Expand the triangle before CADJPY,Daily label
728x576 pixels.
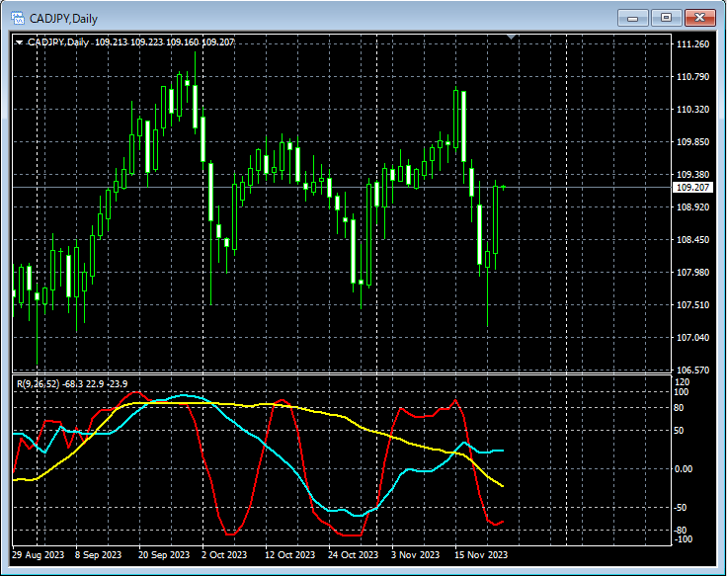coord(19,42)
